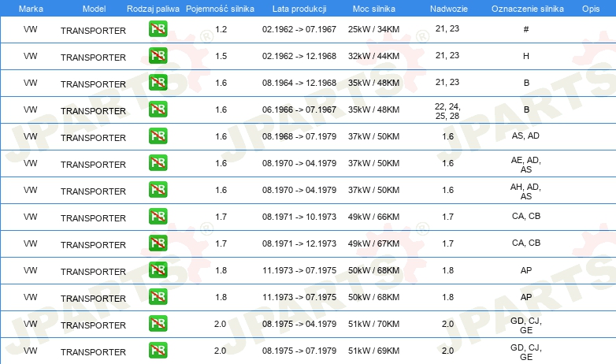Image resolution: width=616 pixels, height=364 pixels.
Task: Click the 25kW / 34KM engine power cell
Action: click(x=373, y=29)
